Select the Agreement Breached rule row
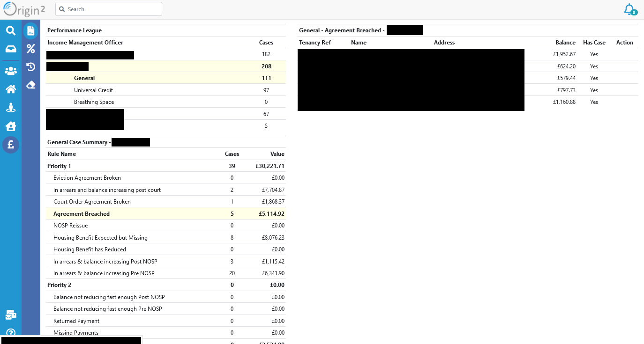The width and height of the screenshot is (644, 344). (x=166, y=214)
